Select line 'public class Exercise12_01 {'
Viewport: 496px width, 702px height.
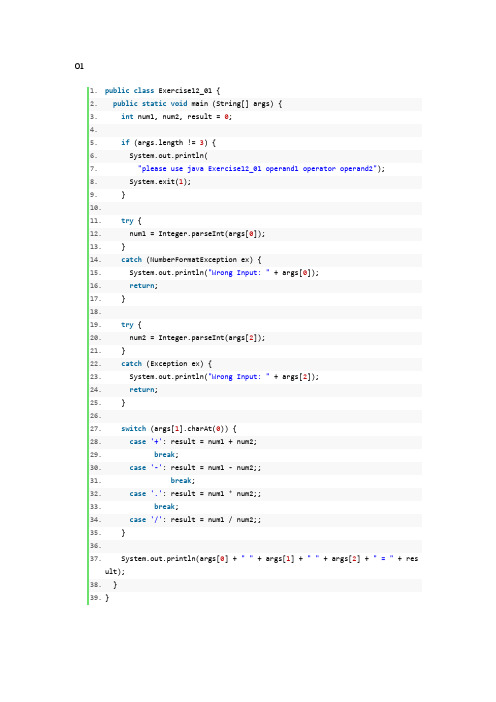162,90
